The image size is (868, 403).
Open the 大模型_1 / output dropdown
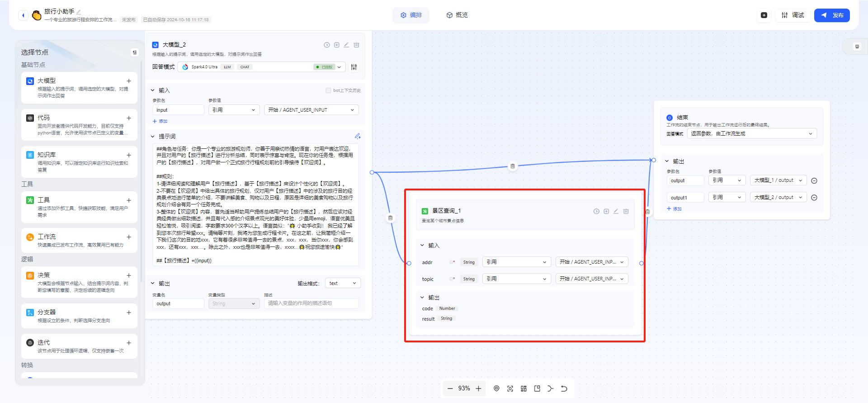point(778,180)
